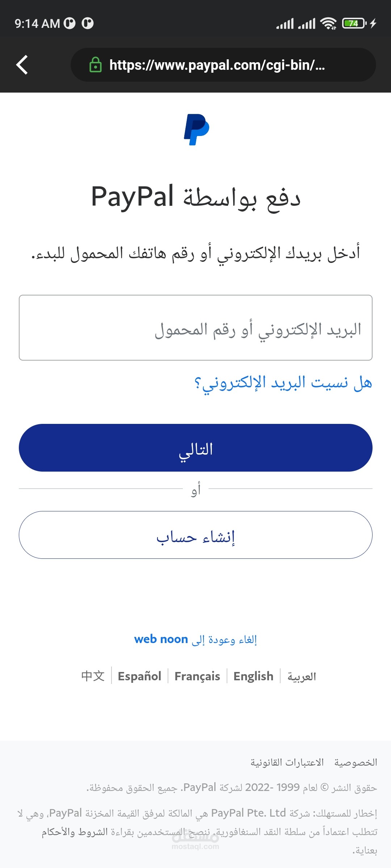Tap the green secure padlock icon

tap(95, 65)
